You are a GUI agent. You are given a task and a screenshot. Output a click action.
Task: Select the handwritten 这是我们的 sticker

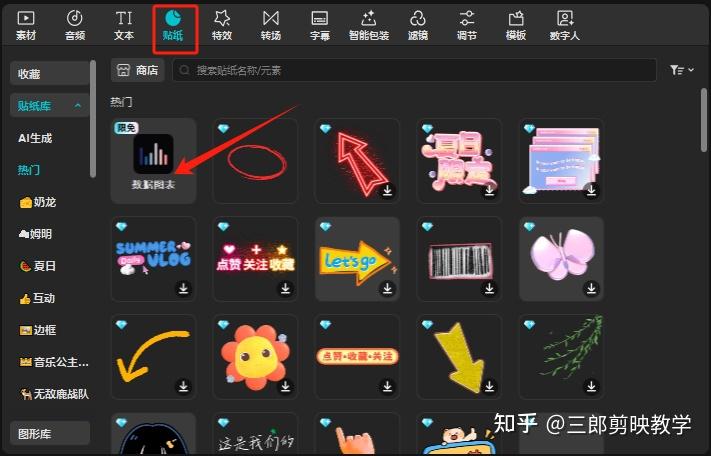(255, 434)
